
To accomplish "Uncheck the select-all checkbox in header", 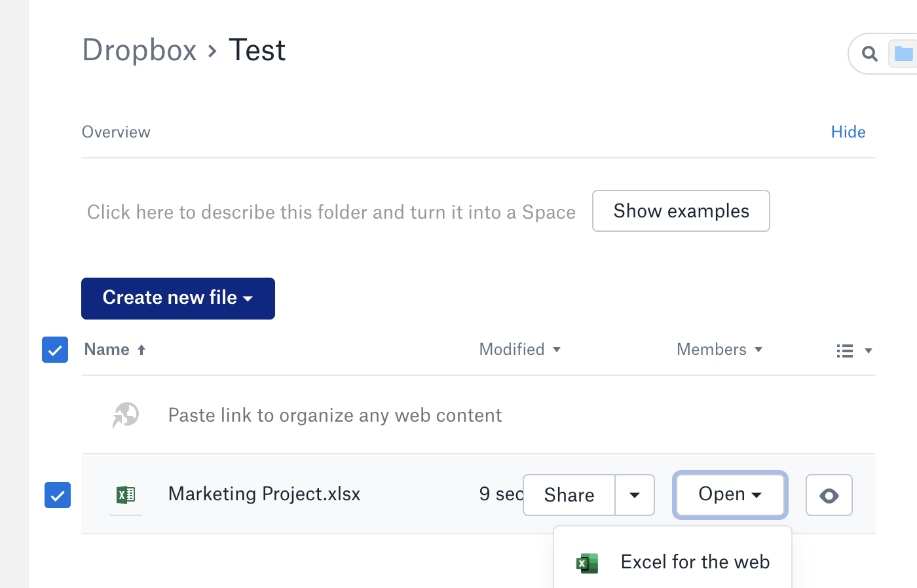I will click(x=55, y=350).
